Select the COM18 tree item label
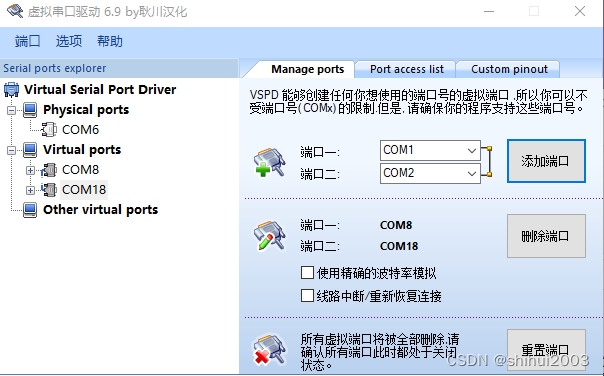The height and width of the screenshot is (376, 604). point(84,190)
